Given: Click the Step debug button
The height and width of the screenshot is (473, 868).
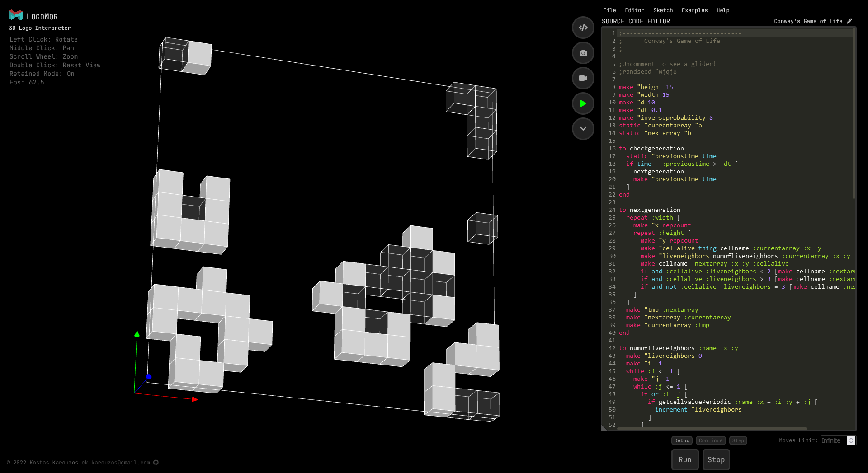Looking at the screenshot, I should (738, 440).
